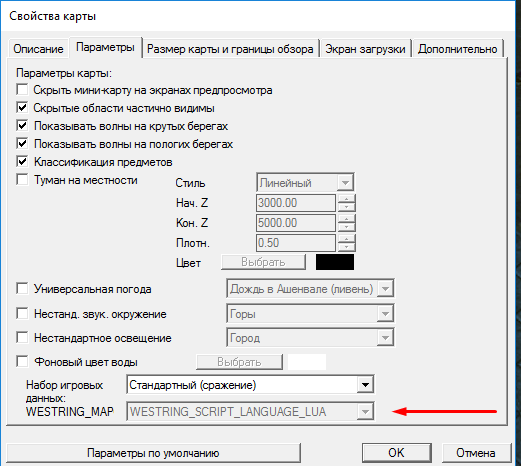Decrease the Плотн. value with down arrow
Screen dimensions: 521x466
click(x=347, y=247)
